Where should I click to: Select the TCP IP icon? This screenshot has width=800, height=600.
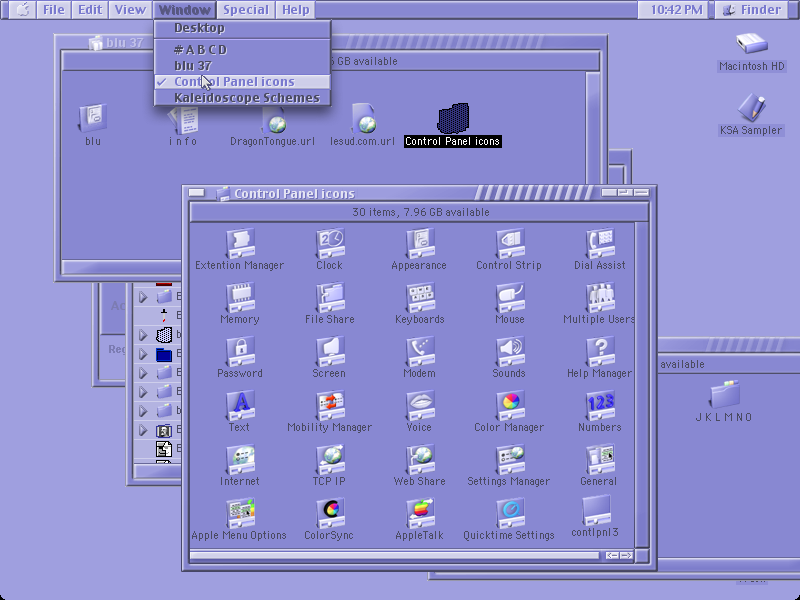pos(330,460)
